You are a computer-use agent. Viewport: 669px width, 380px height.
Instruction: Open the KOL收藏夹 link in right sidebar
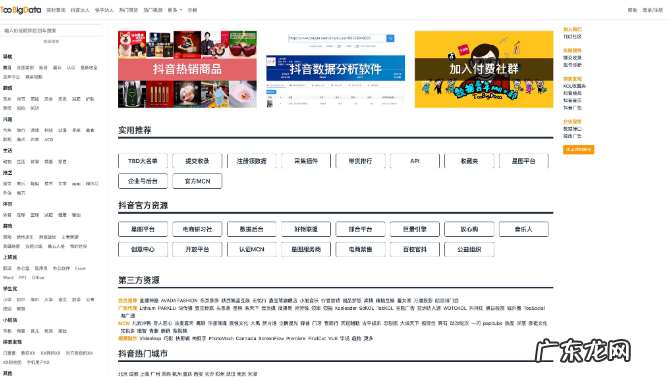[574, 86]
